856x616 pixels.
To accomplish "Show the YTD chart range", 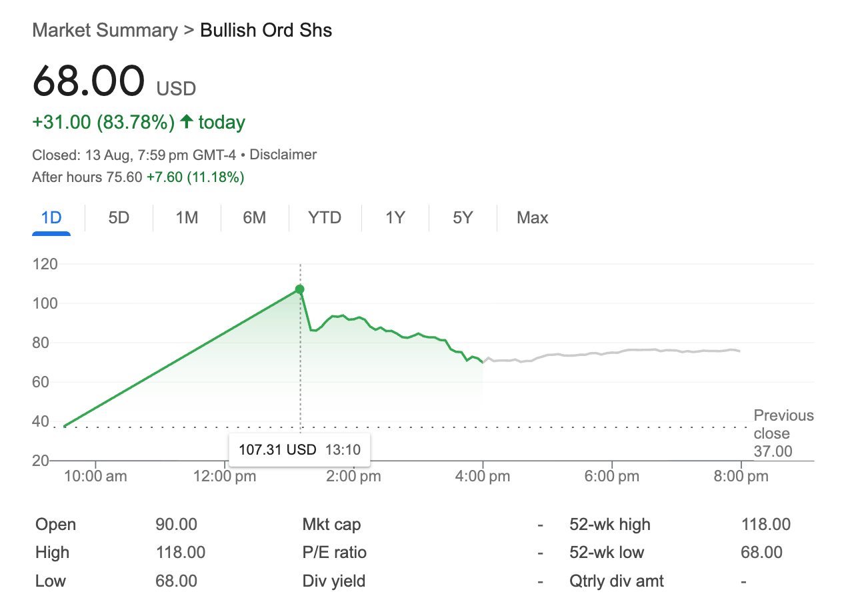I will click(x=325, y=218).
